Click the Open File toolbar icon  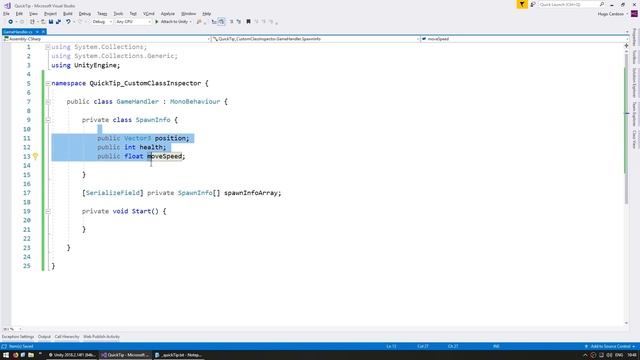click(43, 22)
